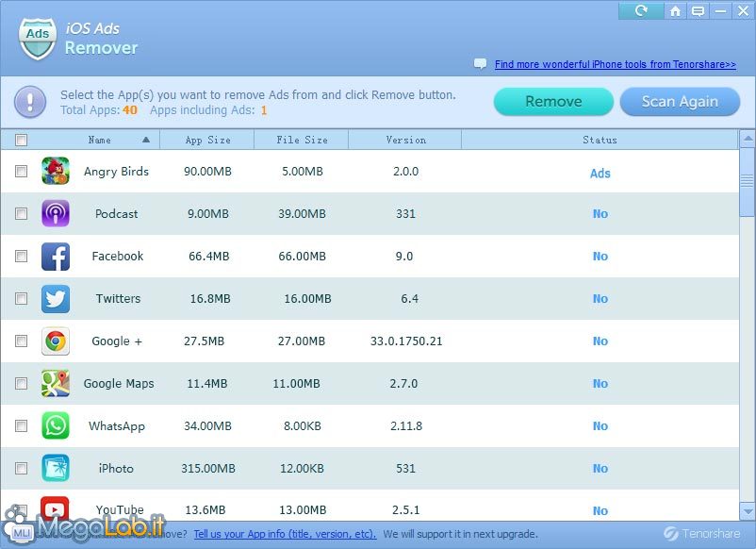Check the WhatsApp row checkbox
This screenshot has width=756, height=549.
click(x=22, y=425)
